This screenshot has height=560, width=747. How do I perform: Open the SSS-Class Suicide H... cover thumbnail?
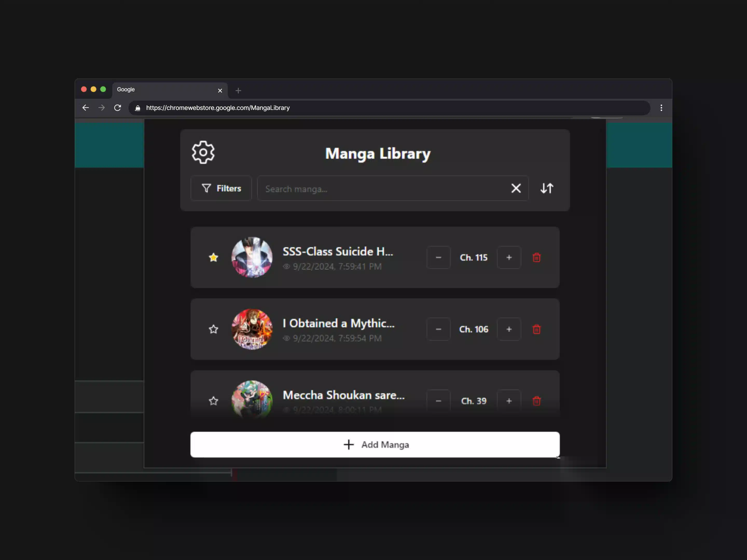point(252,257)
